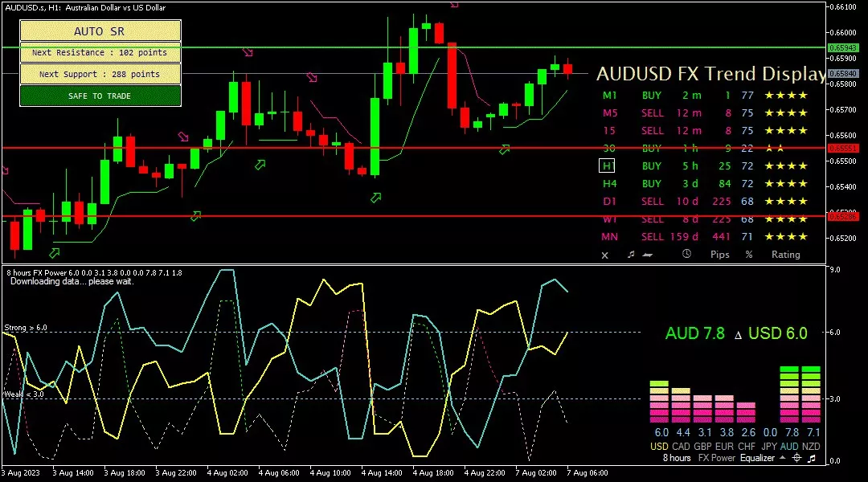Close the FX Trend Display with the X icon

pyautogui.click(x=604, y=255)
